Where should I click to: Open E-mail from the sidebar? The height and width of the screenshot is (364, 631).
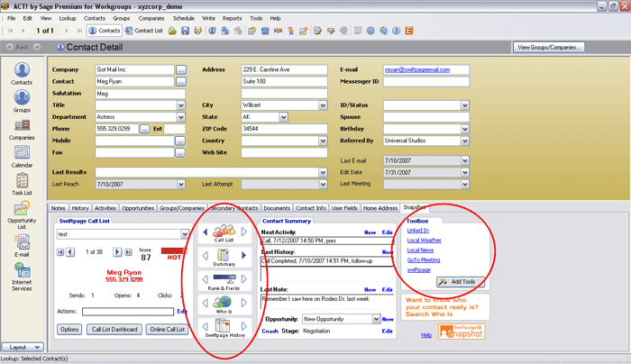point(22,246)
